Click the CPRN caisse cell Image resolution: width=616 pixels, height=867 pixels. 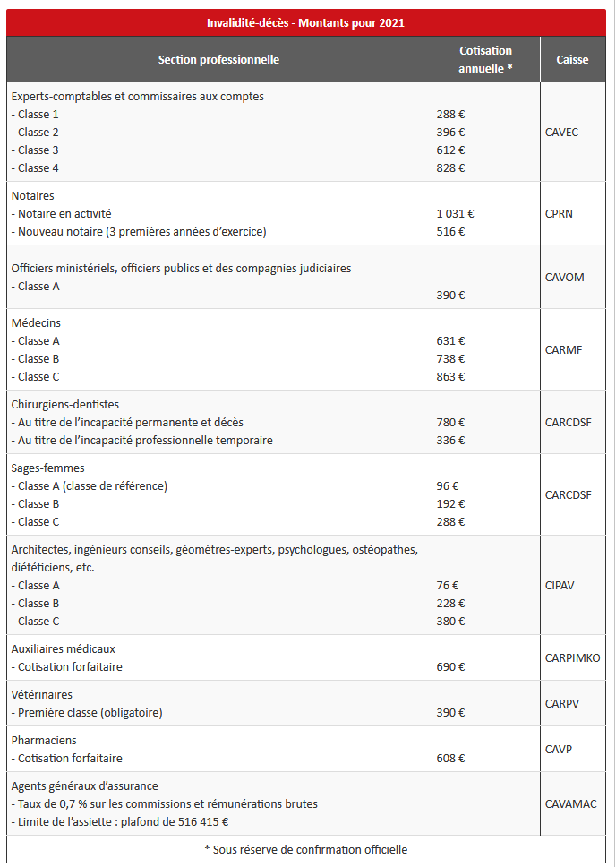[559, 214]
